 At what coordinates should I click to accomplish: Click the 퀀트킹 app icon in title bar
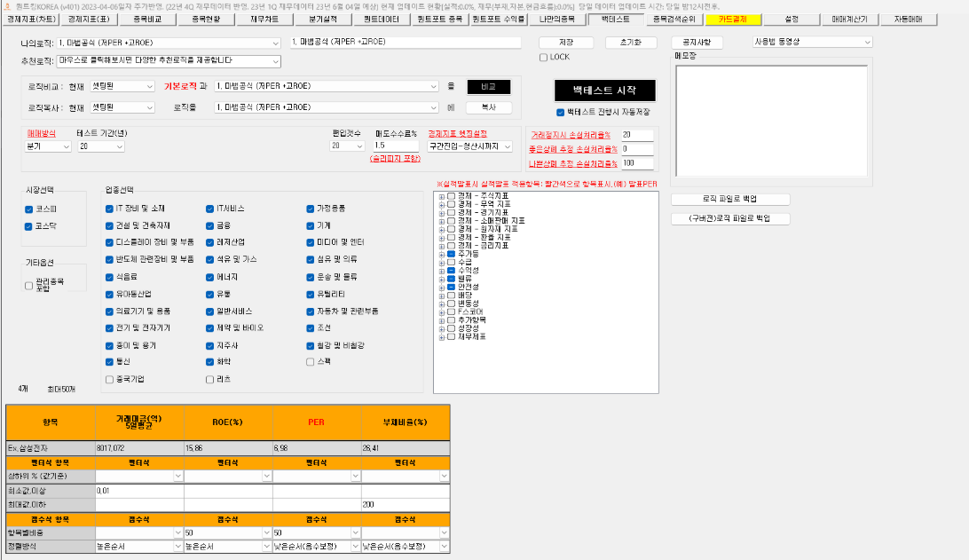[x=7, y=6]
